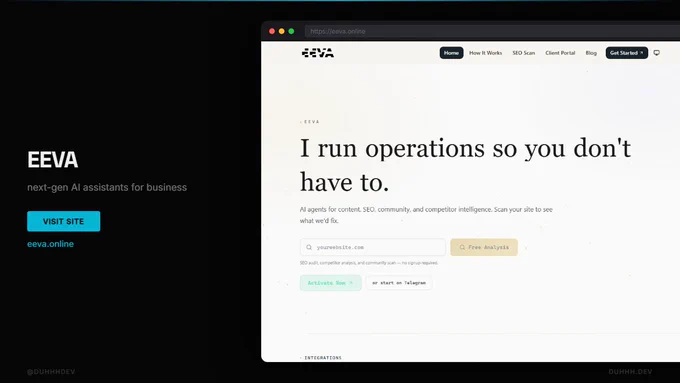Click the green maximize window dot
680x383 pixels.
click(291, 31)
